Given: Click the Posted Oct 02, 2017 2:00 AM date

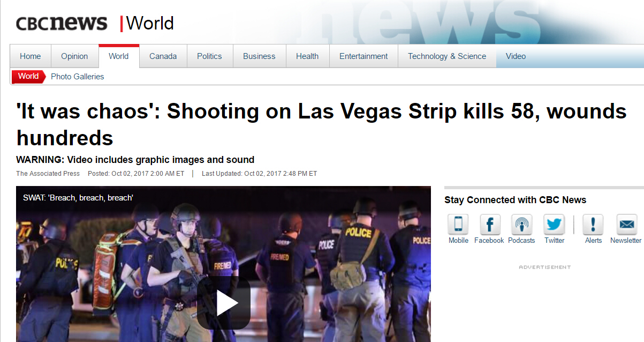Looking at the screenshot, I should [136, 174].
